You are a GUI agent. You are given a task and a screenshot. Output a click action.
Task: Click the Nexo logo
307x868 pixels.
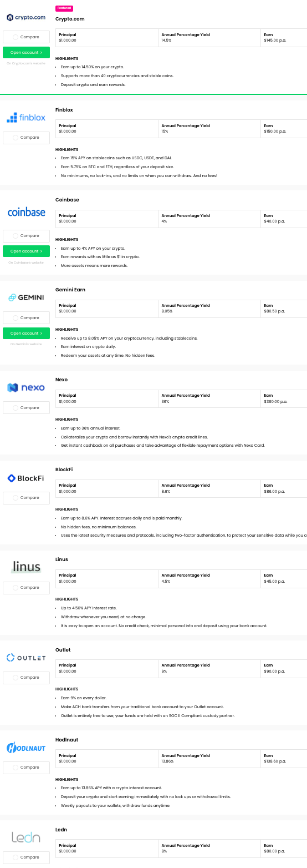26,387
